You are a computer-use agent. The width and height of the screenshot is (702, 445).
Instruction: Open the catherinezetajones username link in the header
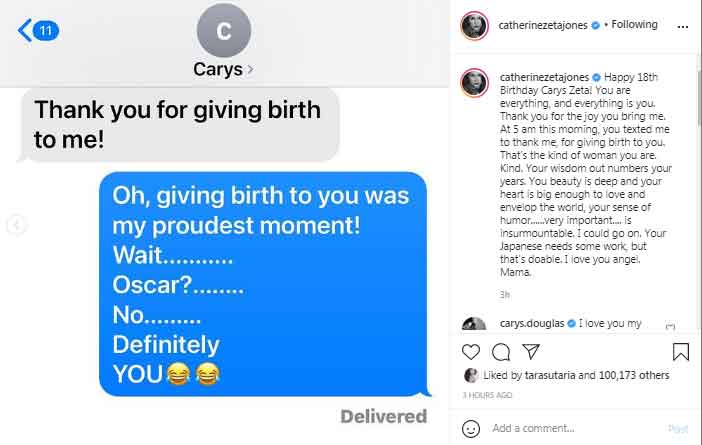(x=543, y=25)
